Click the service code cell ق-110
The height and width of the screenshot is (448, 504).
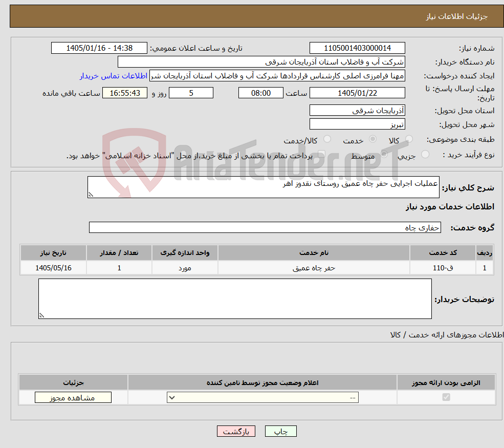pyautogui.click(x=443, y=268)
